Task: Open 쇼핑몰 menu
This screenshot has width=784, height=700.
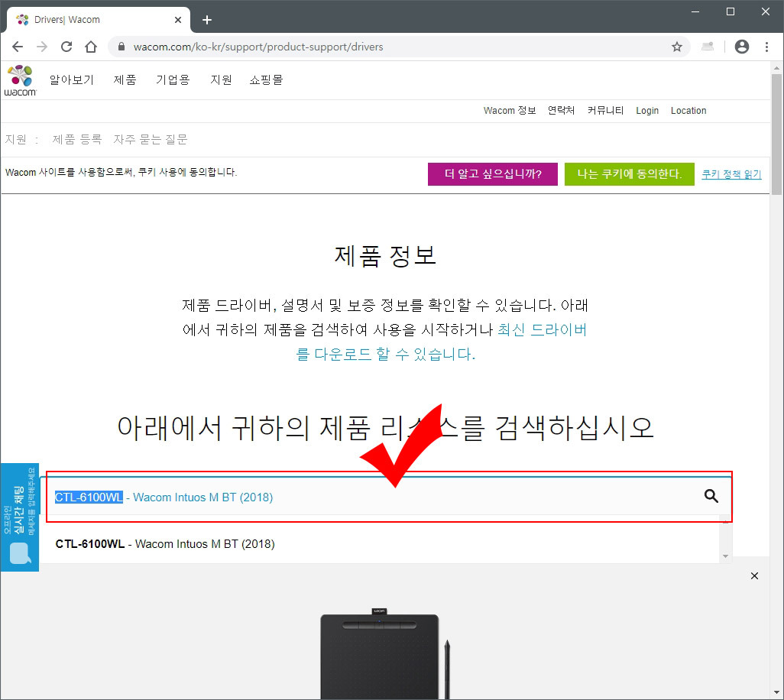Action: tap(267, 80)
